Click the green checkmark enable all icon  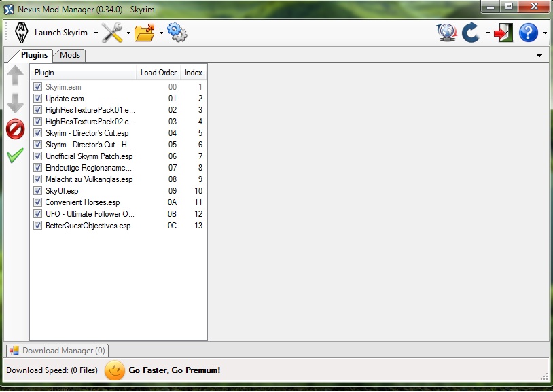[15, 156]
